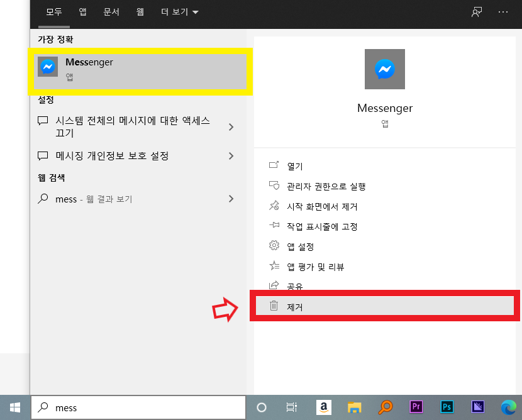
Task: Click the open-window icon beside 열기
Action: [274, 164]
